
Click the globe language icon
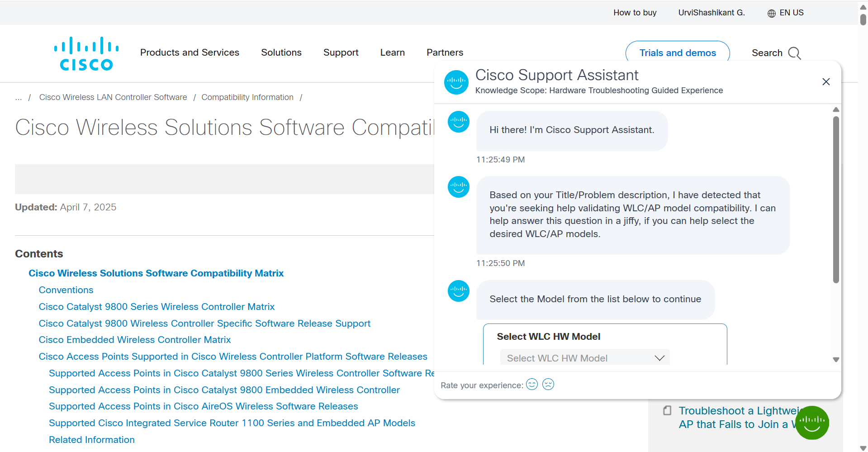772,13
